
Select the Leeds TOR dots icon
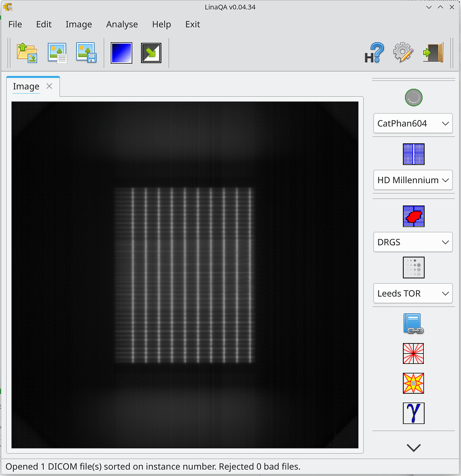[413, 267]
